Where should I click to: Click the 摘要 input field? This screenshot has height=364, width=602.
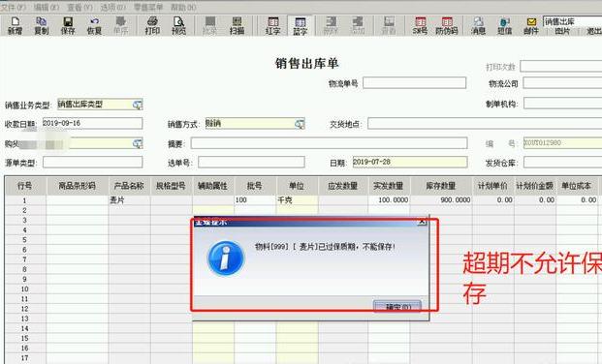(x=329, y=142)
